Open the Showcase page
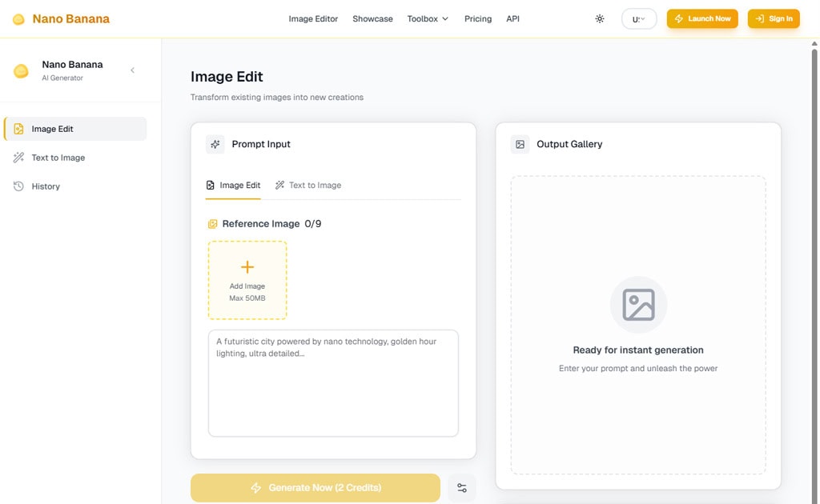This screenshot has height=504, width=820. tap(372, 18)
